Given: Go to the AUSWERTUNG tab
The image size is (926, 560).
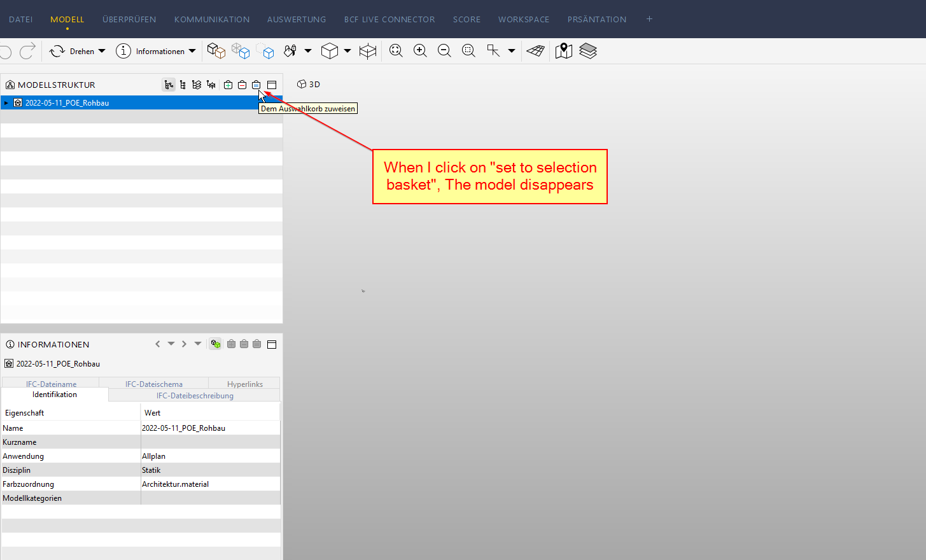Looking at the screenshot, I should click(297, 19).
